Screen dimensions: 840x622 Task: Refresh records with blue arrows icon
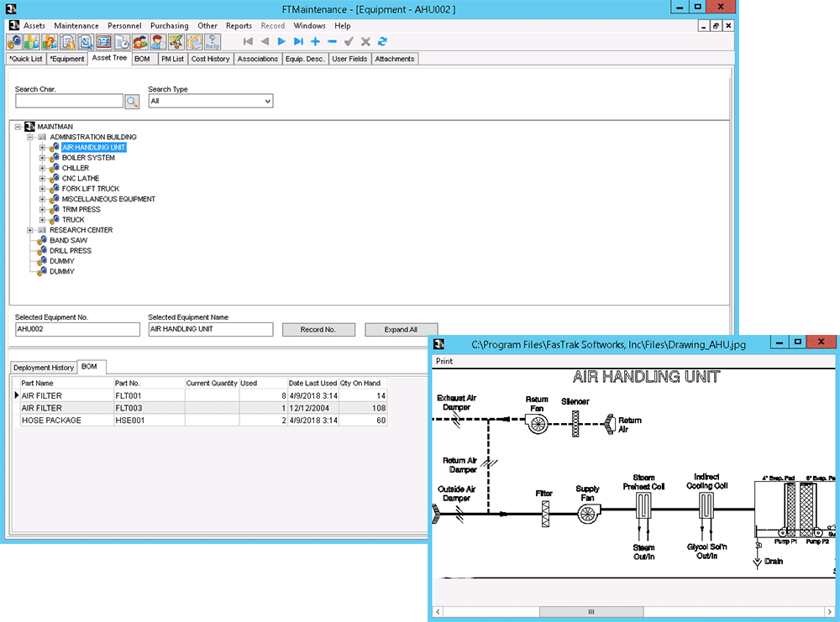382,42
